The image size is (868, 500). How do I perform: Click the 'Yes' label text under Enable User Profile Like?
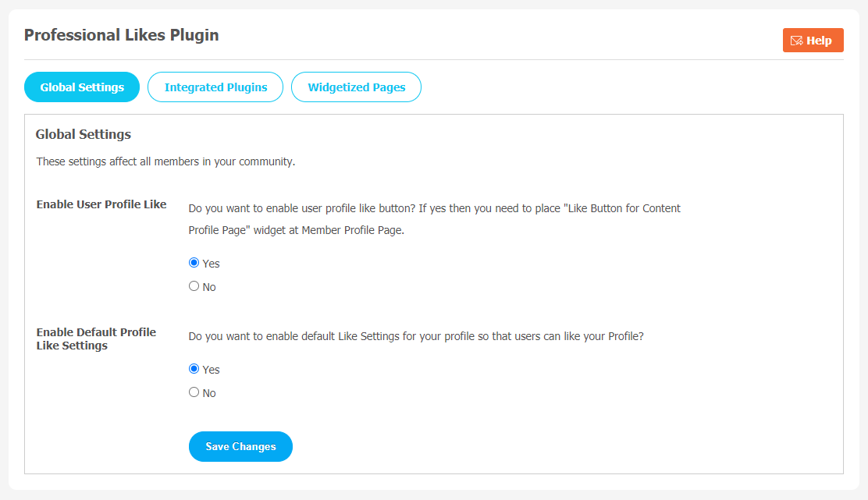(211, 264)
